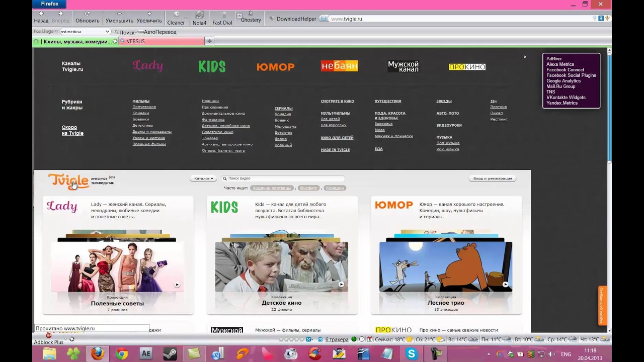
Task: Open the Детское кино collection thumbnail
Action: 281,266
